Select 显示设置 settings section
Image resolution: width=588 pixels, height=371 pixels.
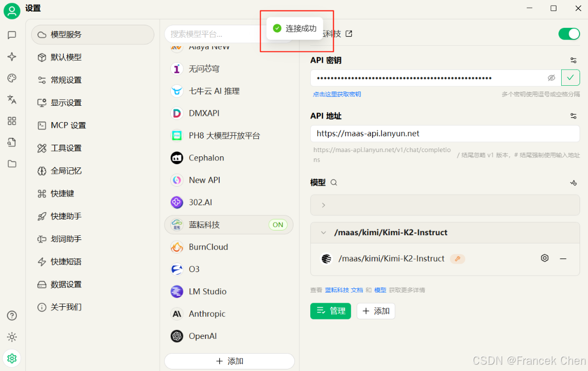pos(93,103)
